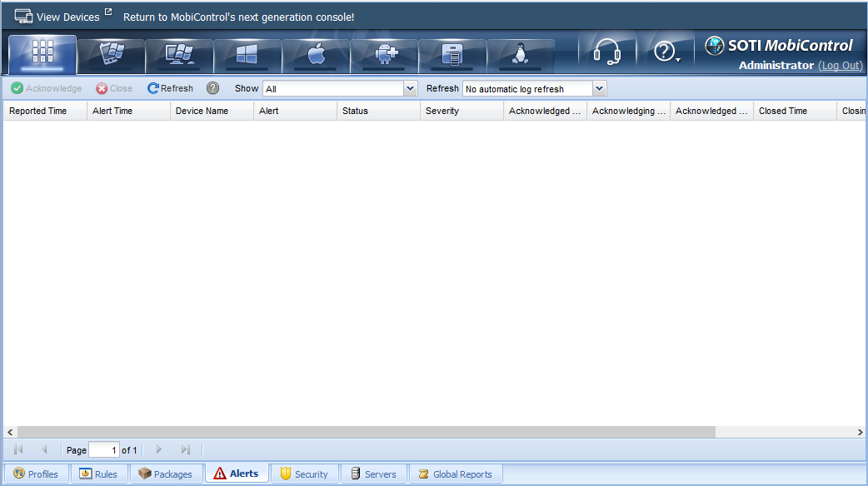868x486 pixels.
Task: Select the Windows Mobile devices tab
Action: pyautogui.click(x=111, y=55)
